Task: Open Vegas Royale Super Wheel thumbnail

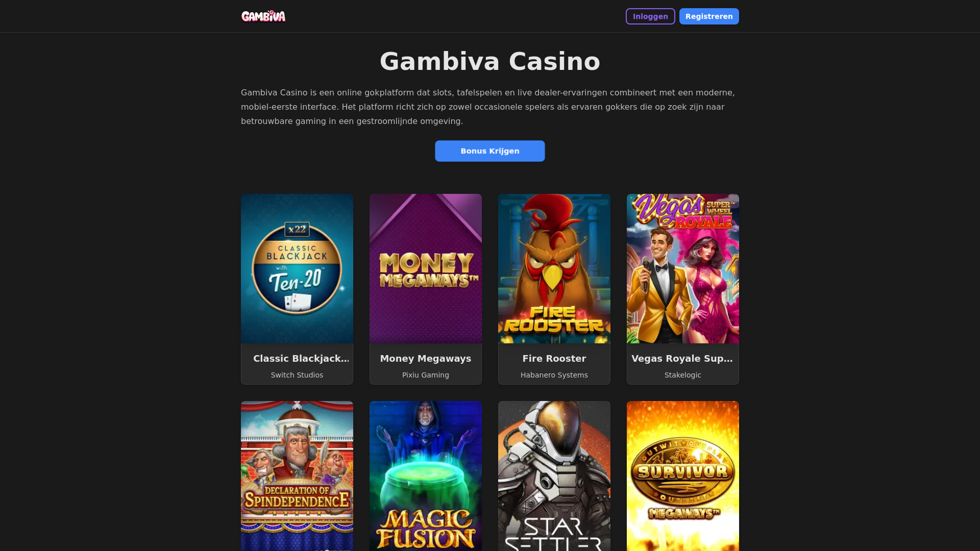Action: pyautogui.click(x=683, y=268)
